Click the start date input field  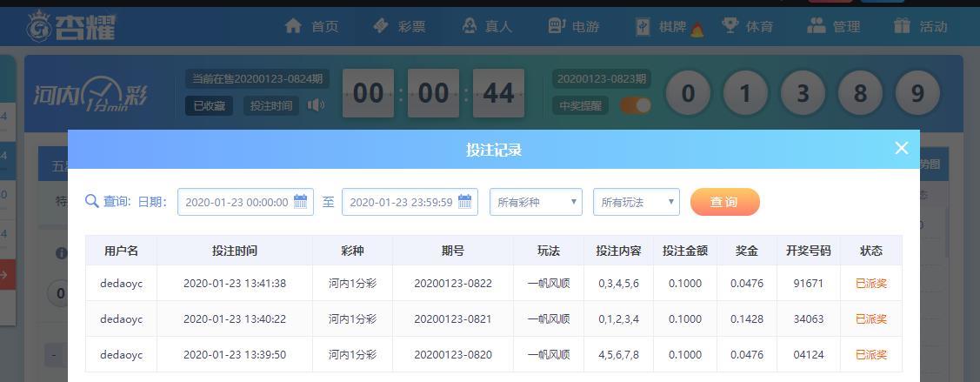[x=245, y=202]
